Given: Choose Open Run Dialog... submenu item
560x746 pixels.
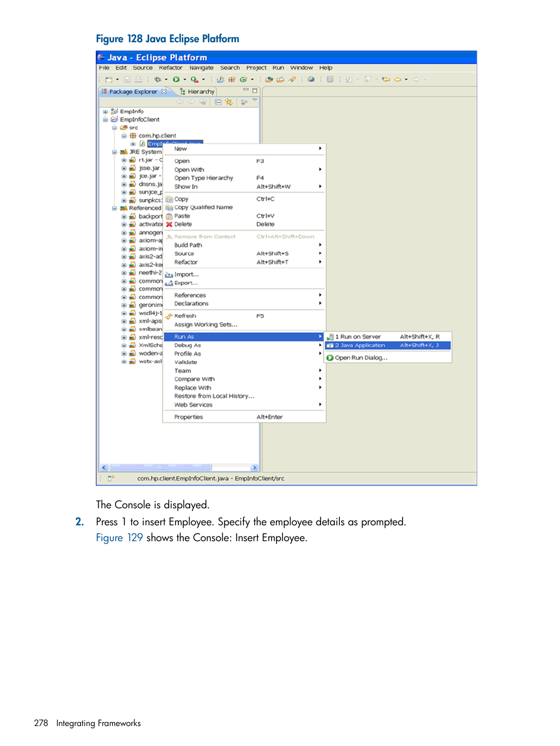Looking at the screenshot, I should coord(388,358).
